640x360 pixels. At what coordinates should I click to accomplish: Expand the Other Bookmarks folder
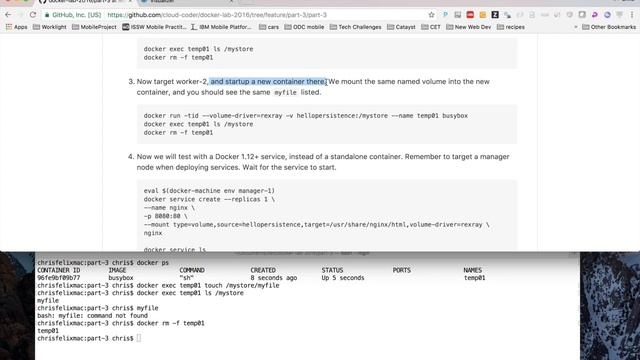click(x=609, y=27)
